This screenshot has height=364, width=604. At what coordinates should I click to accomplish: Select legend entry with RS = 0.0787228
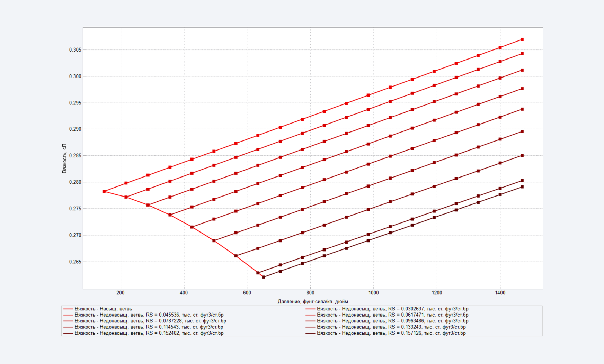(x=145, y=321)
